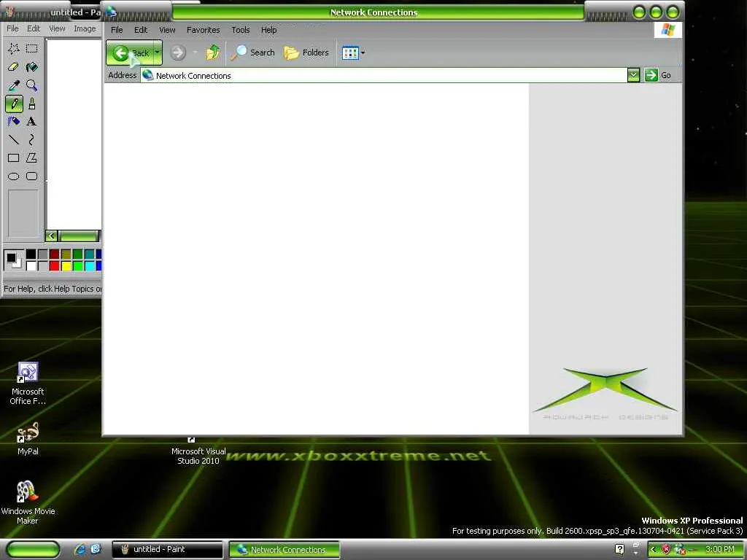Toggle the Folders pane button

[x=306, y=52]
